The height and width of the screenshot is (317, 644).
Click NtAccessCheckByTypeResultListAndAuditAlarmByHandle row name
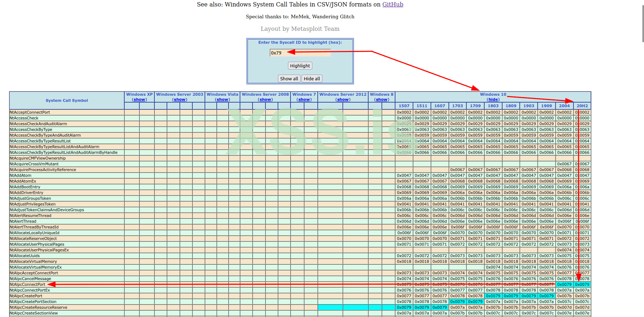point(63,152)
